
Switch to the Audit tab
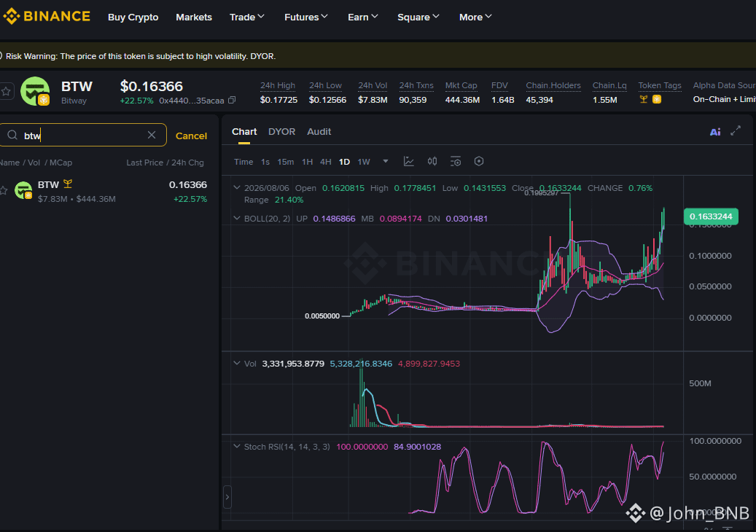(x=319, y=132)
